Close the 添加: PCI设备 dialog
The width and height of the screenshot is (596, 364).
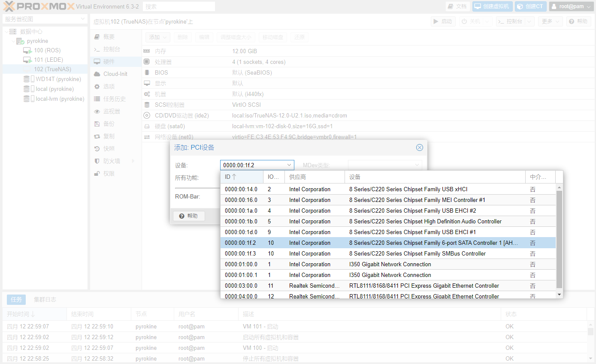[x=420, y=147]
